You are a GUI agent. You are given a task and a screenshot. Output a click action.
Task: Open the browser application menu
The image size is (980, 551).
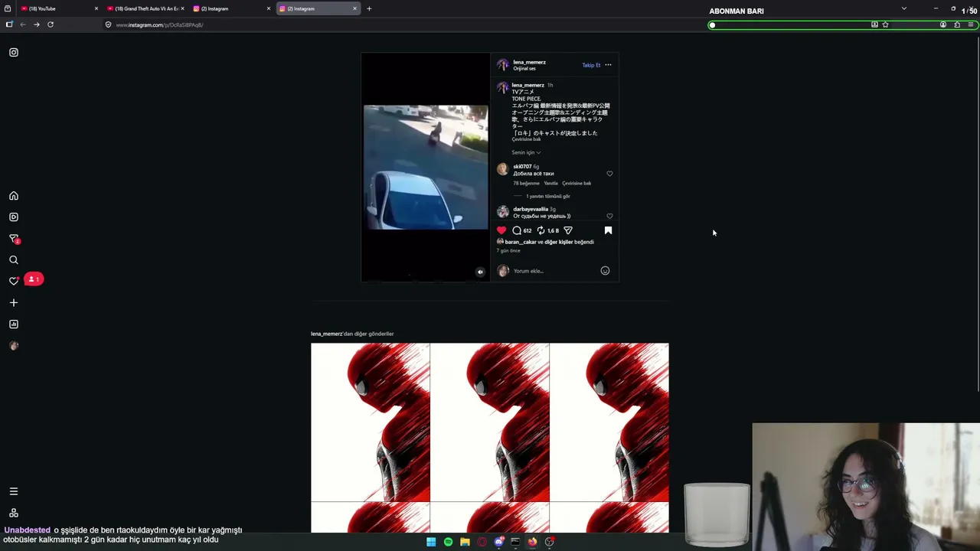pos(971,24)
